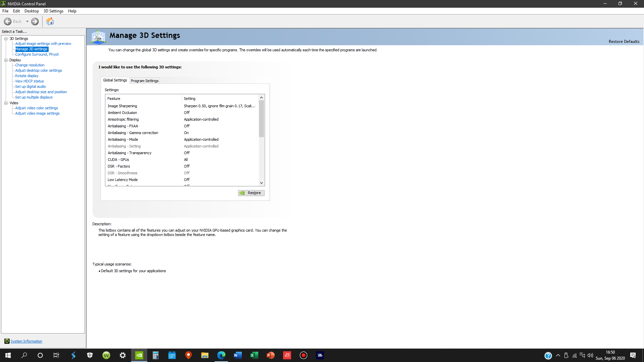Open Excel from the taskbar
The width and height of the screenshot is (644, 362).
pos(254,355)
